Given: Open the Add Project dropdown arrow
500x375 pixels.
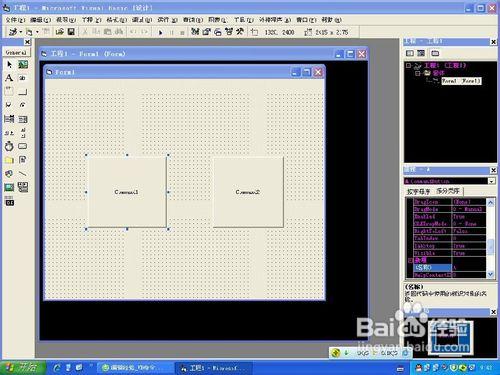Looking at the screenshot, I should 21,32.
